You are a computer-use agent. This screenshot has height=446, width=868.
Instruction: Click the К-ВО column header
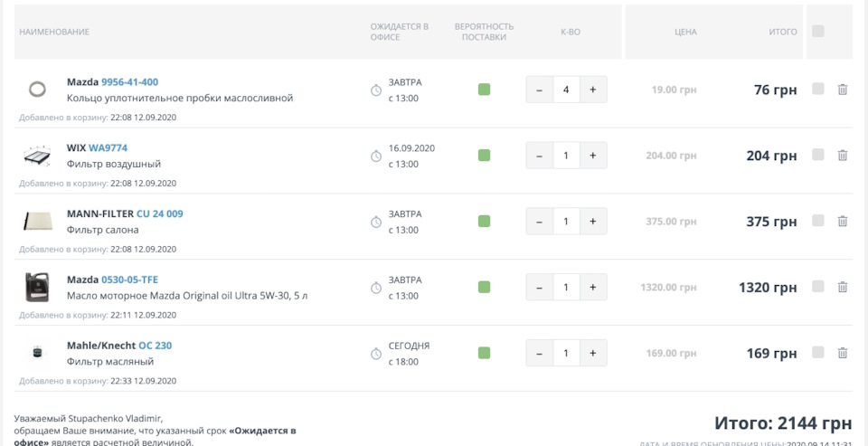point(571,33)
